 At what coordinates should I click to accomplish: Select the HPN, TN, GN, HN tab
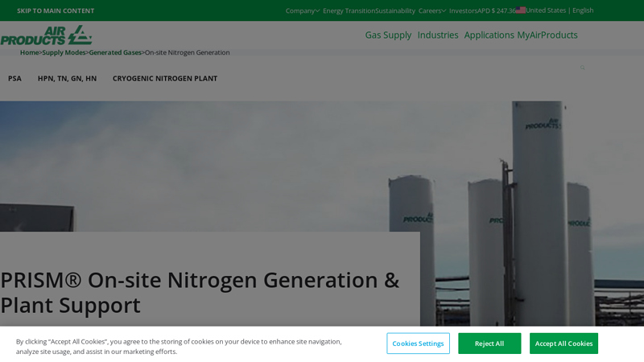click(x=68, y=78)
